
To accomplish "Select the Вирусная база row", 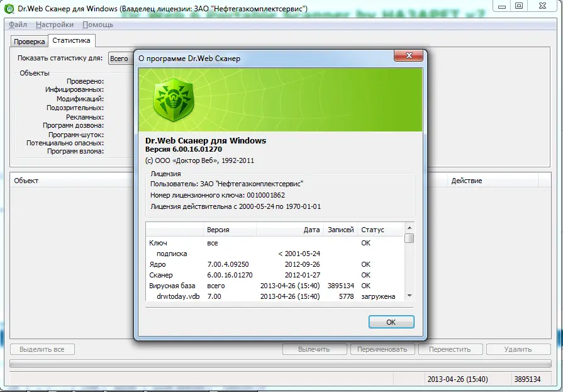I will 275,286.
